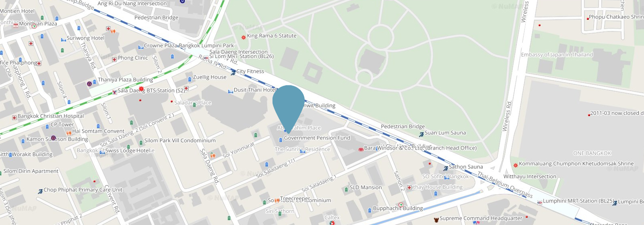Select the Phong Clinic marker icon

[114, 59]
